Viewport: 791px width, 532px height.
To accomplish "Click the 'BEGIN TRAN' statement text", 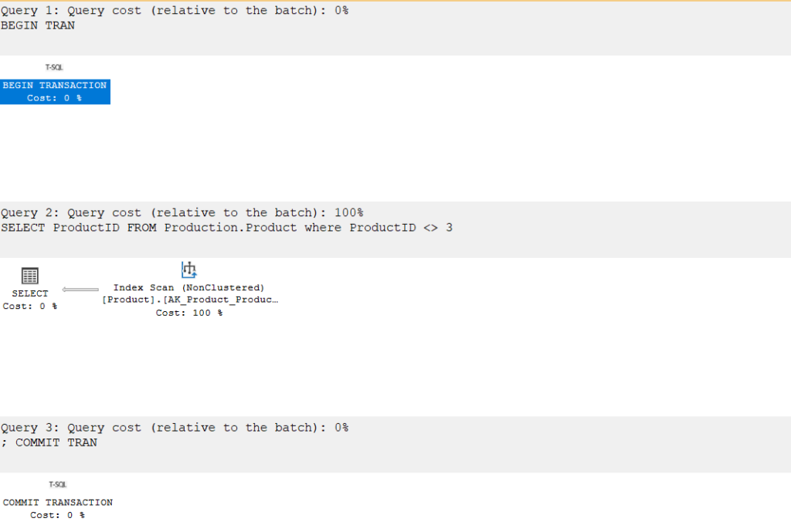I will (38, 25).
